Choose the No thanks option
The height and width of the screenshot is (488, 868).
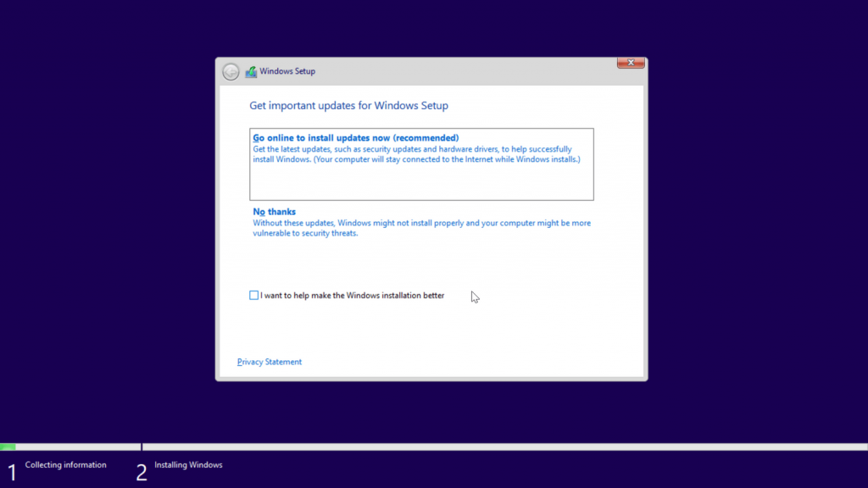[273, 211]
